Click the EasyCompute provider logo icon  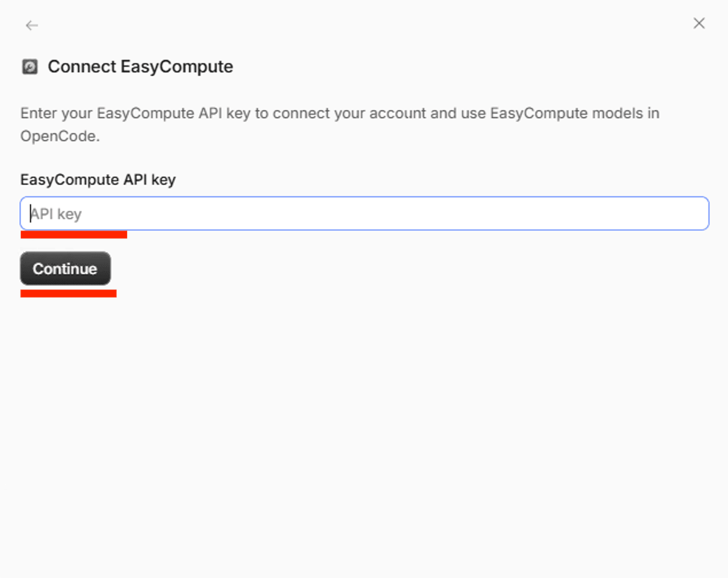(x=30, y=67)
